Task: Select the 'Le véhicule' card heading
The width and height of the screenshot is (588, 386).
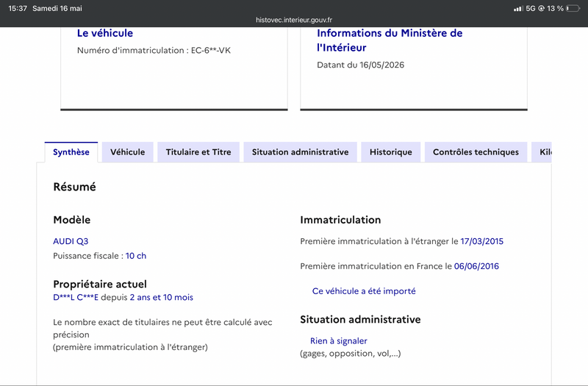Action: click(105, 33)
